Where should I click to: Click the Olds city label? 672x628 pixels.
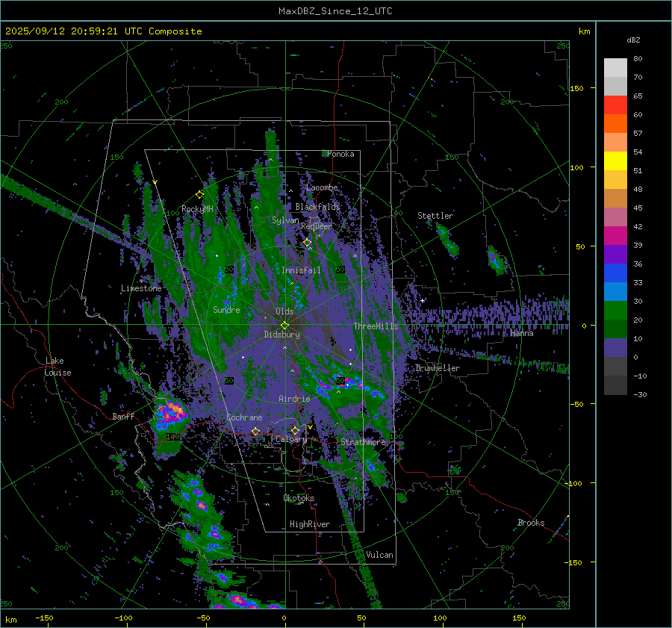[284, 311]
